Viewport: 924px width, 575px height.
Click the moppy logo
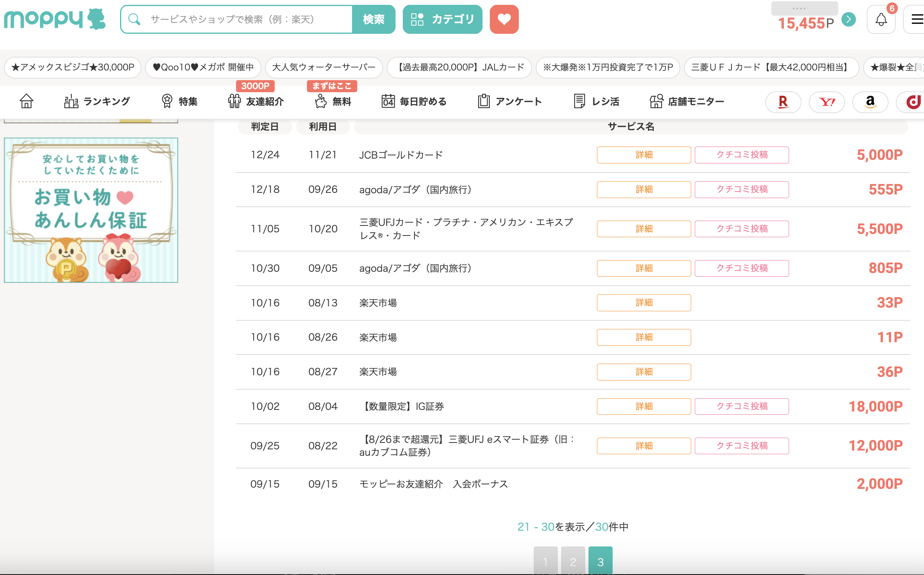tap(55, 19)
